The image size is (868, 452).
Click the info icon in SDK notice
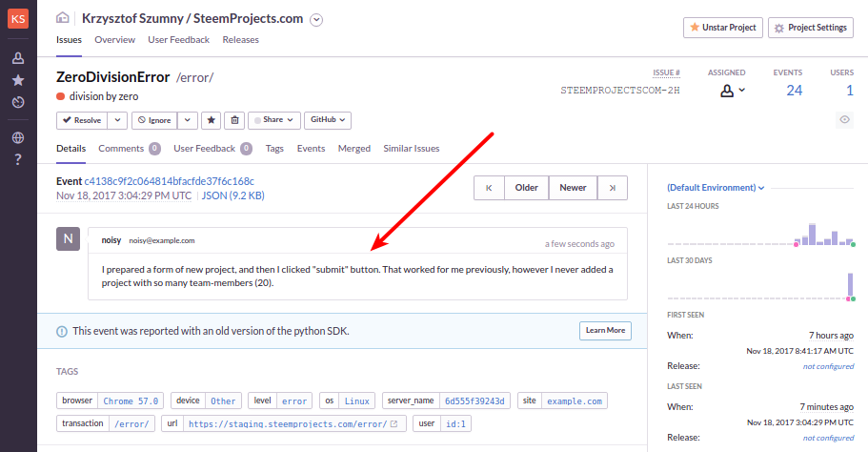point(62,332)
